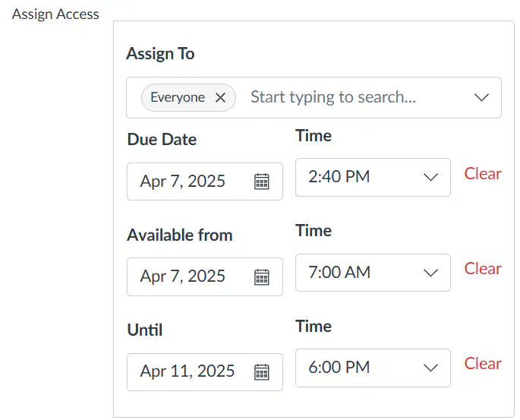
Task: Click the Available from Apr 7, 2025 field
Action: click(x=205, y=276)
